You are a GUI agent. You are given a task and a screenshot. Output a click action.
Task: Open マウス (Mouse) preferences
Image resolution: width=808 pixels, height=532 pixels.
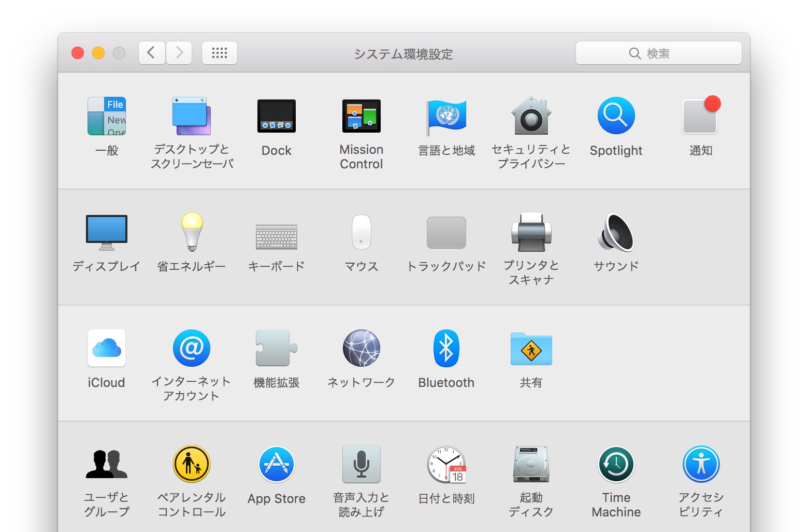(362, 232)
